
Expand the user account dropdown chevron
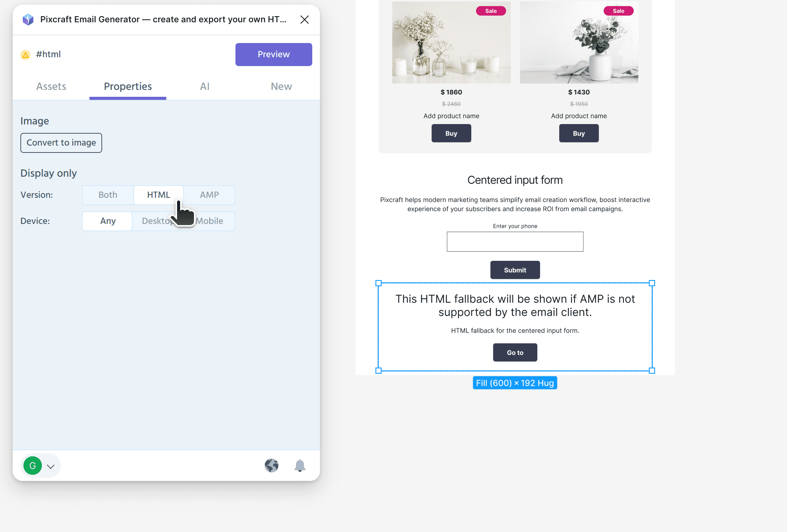pos(51,466)
